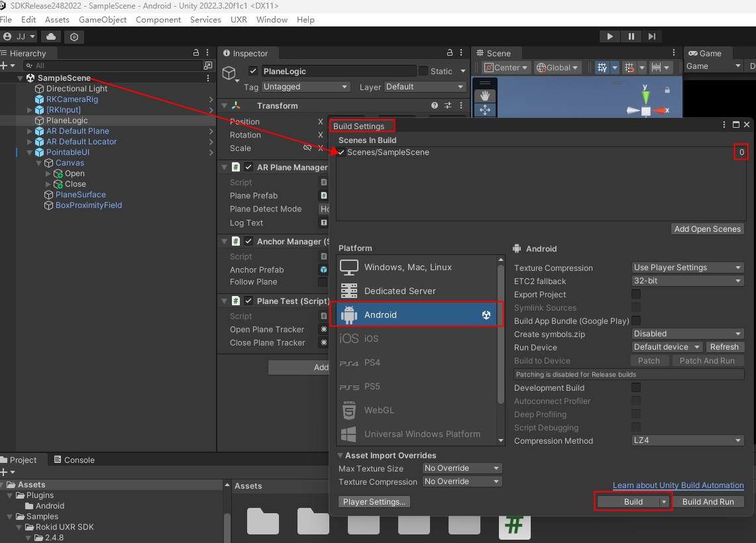Click the Transform preset icon

pos(448,105)
